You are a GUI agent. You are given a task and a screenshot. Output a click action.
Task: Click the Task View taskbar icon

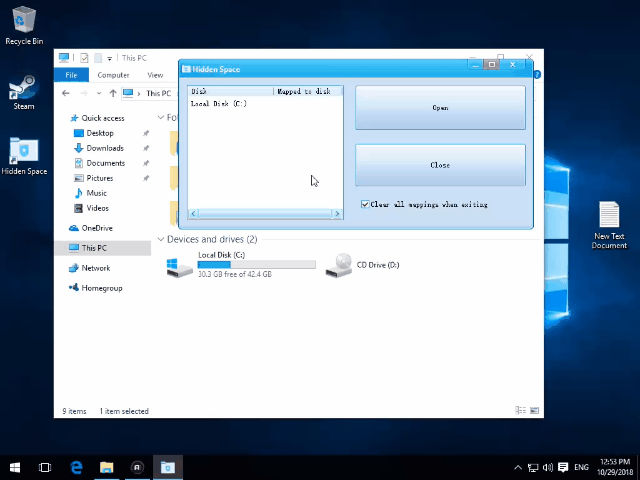coord(45,467)
